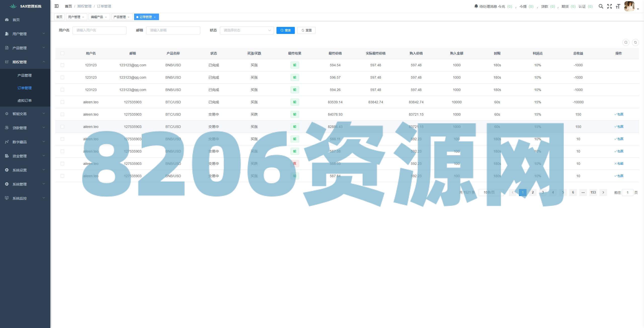The height and width of the screenshot is (328, 644).
Task: Open the font size adjustment icon
Action: pos(618,6)
